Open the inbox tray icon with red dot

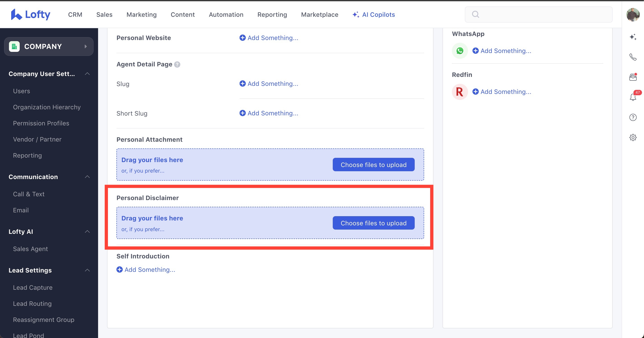(x=633, y=77)
